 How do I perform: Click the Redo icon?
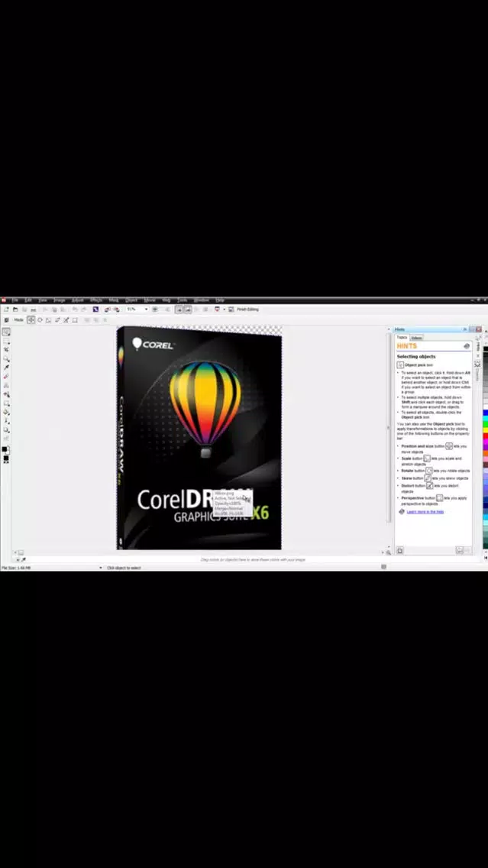pos(83,309)
